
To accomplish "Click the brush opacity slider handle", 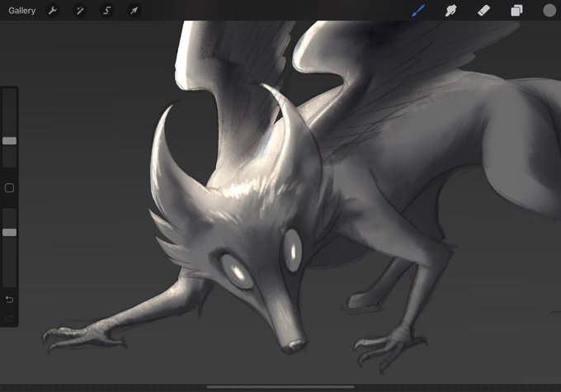I will 9,233.
